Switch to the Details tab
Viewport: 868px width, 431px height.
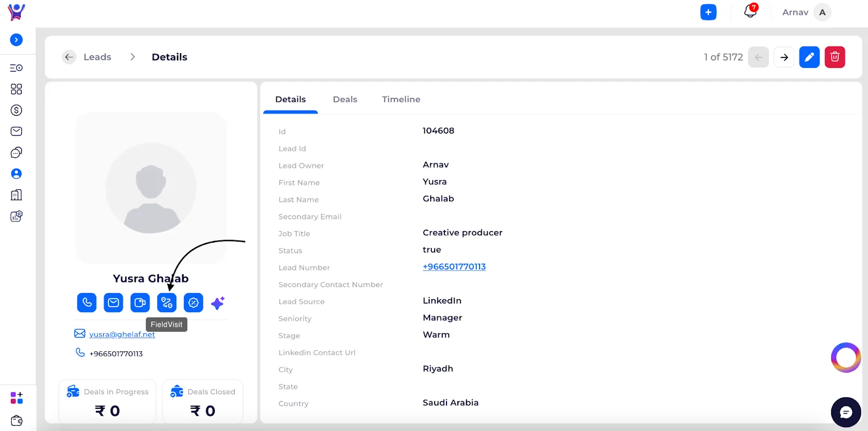(290, 99)
